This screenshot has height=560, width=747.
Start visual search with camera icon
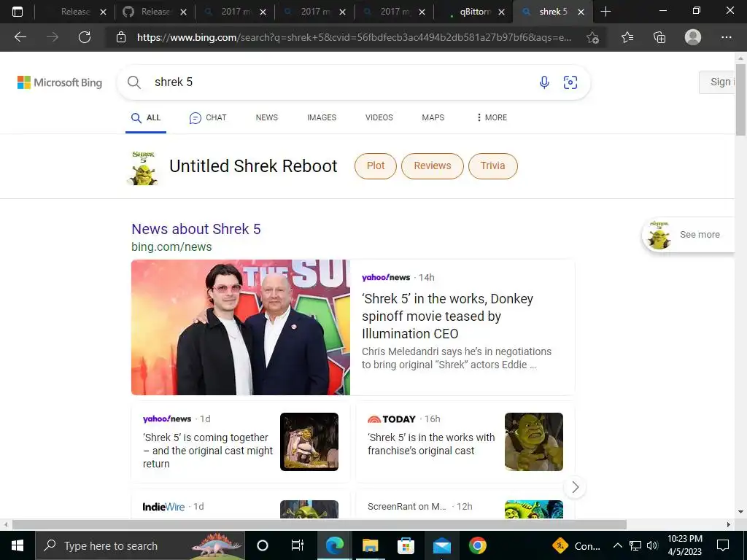570,82
